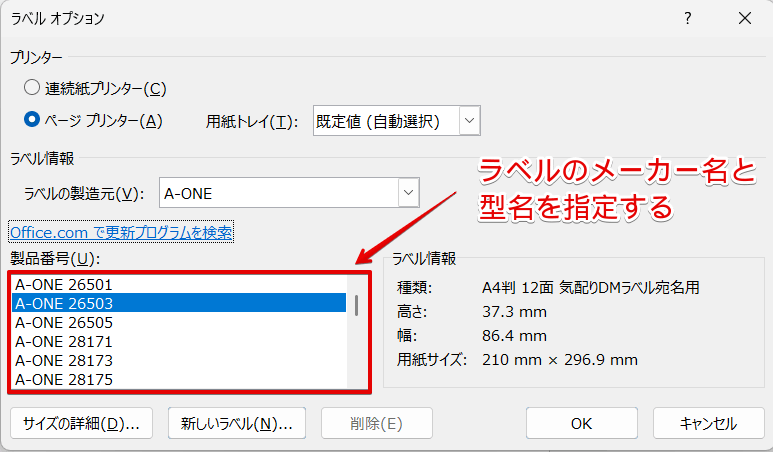
Task: Click the 新しいラベル button
Action: click(x=237, y=423)
